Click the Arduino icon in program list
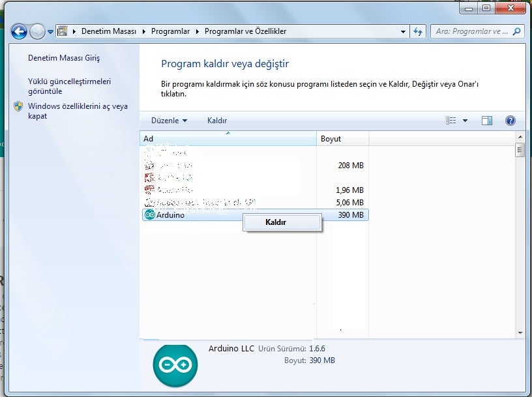 coord(149,214)
